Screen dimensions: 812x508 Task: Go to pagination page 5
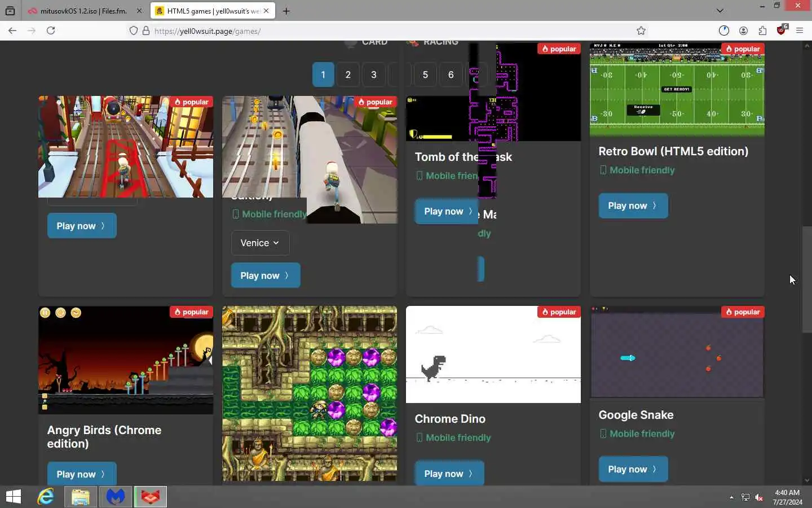pyautogui.click(x=425, y=75)
